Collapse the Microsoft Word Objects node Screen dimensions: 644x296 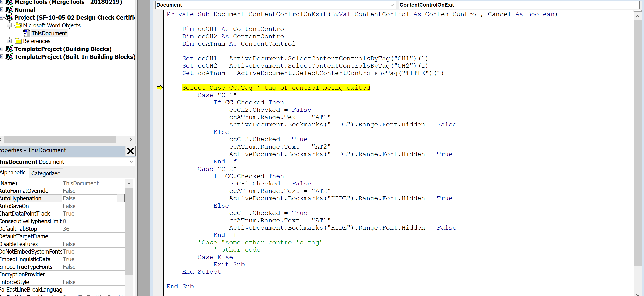(x=9, y=25)
